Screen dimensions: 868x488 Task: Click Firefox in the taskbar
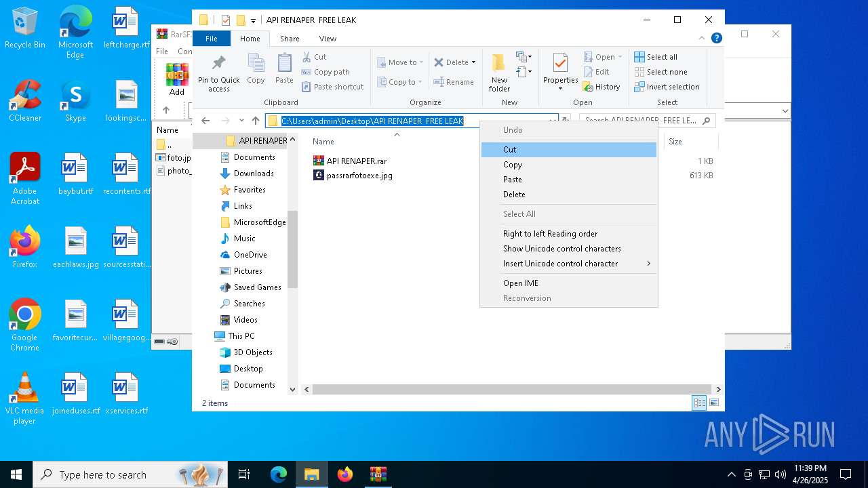pyautogui.click(x=345, y=474)
